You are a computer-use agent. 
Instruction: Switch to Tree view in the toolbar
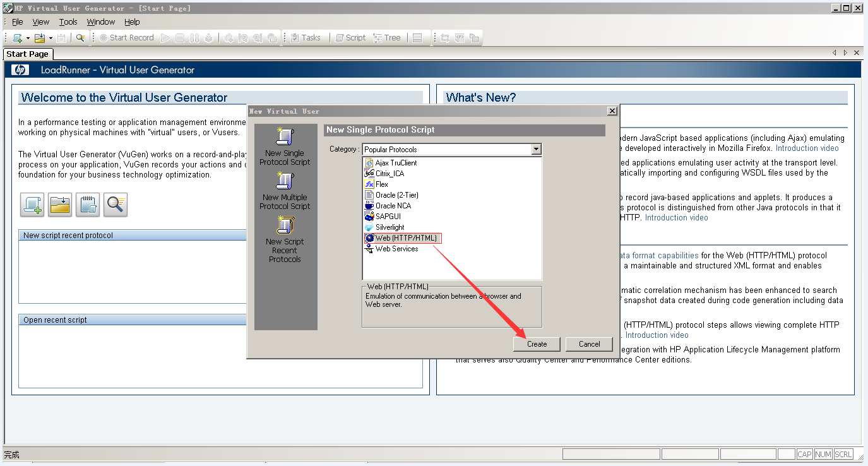click(x=387, y=38)
